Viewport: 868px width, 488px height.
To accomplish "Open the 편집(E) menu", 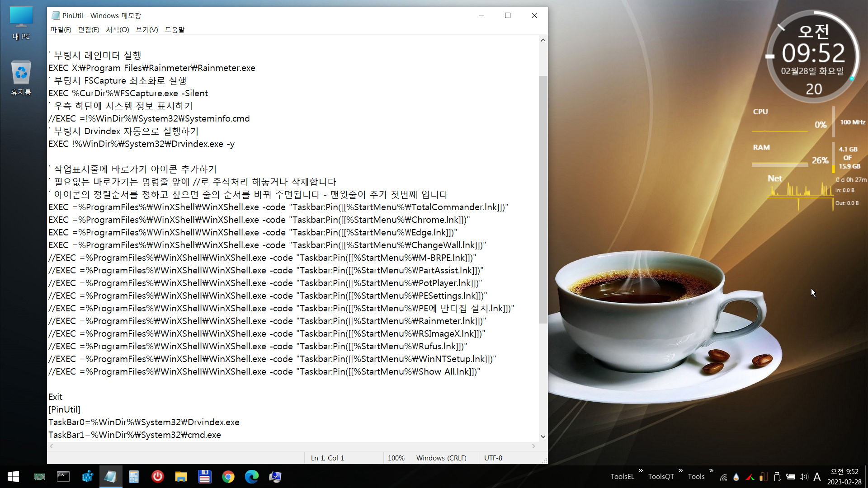I will [x=89, y=30].
